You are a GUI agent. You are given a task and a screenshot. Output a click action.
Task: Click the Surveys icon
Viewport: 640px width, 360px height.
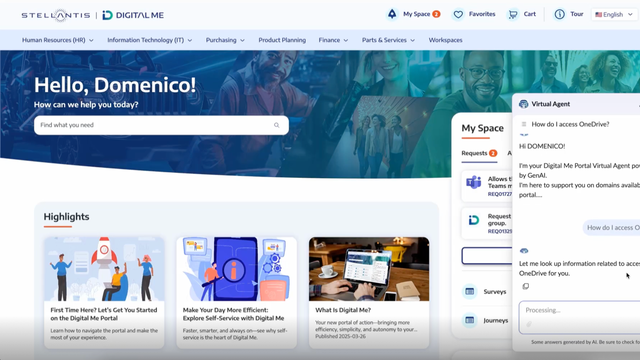tap(470, 291)
